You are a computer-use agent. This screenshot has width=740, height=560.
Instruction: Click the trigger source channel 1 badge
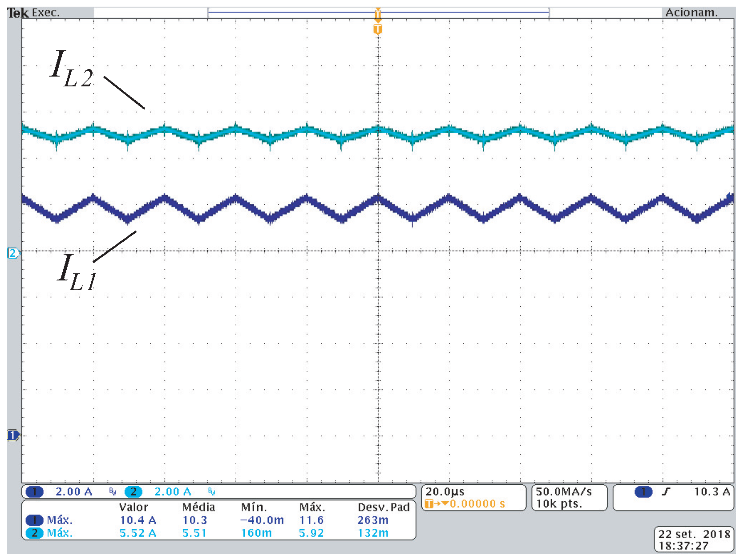pos(643,492)
